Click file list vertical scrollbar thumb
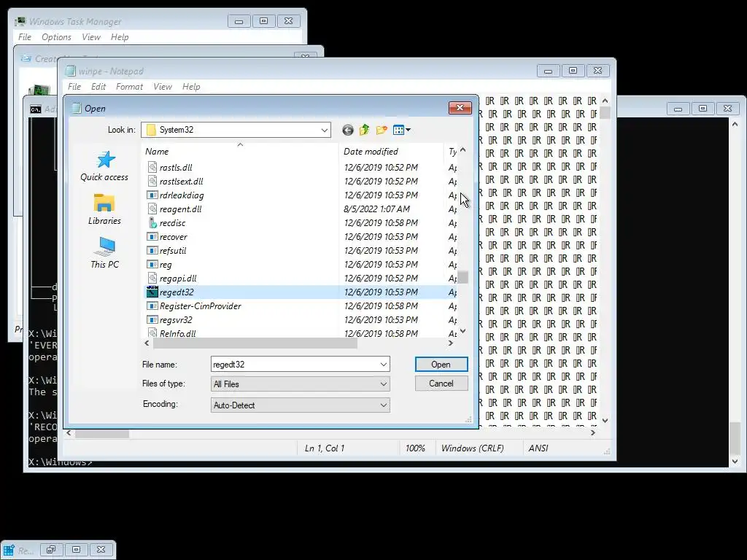The image size is (747, 560). pyautogui.click(x=462, y=277)
